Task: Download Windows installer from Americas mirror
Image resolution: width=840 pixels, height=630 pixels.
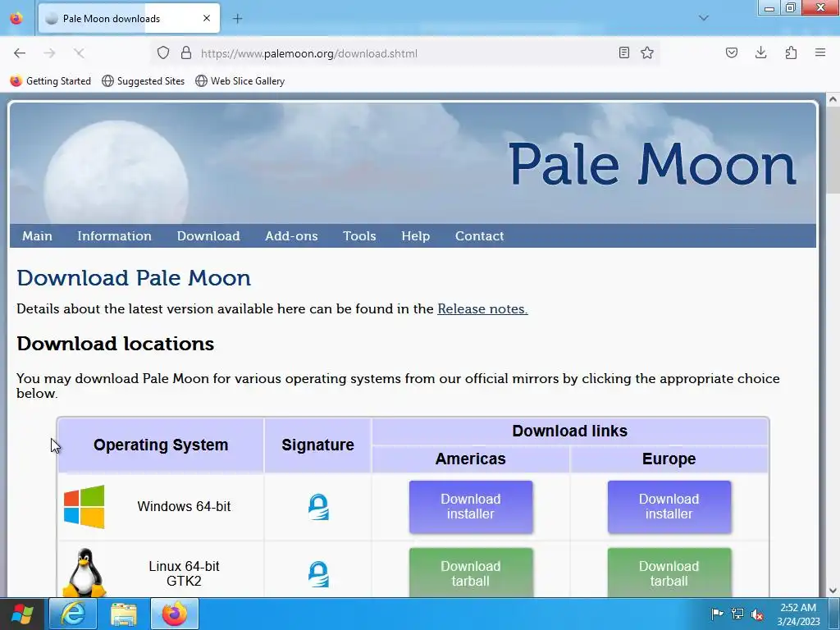Action: pyautogui.click(x=471, y=507)
